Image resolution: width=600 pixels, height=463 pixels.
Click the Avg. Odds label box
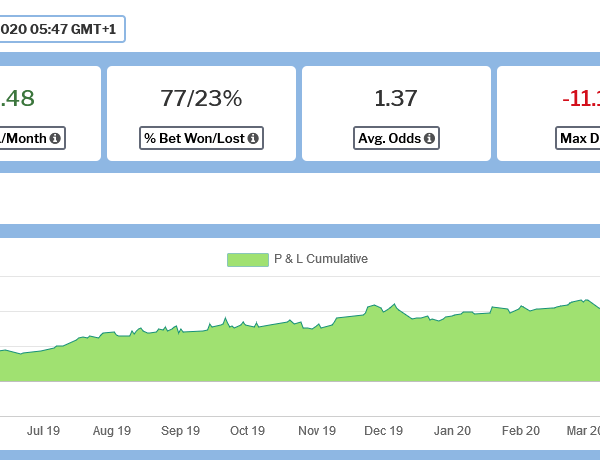pos(396,138)
